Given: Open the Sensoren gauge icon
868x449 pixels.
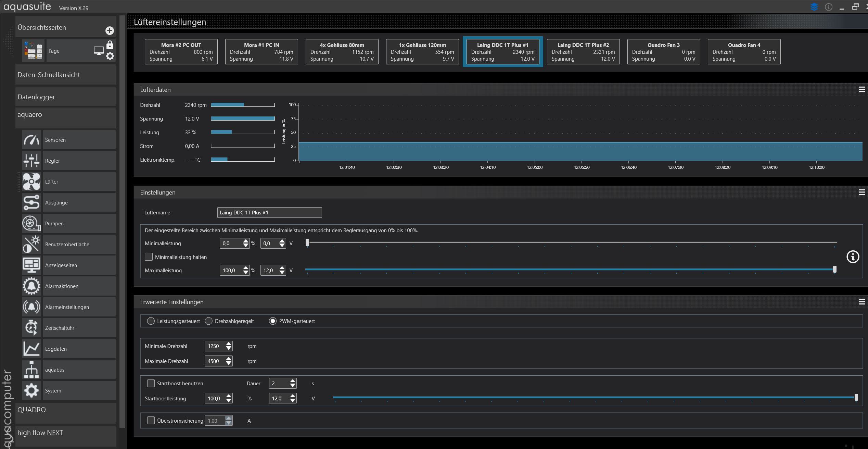Looking at the screenshot, I should tap(31, 140).
